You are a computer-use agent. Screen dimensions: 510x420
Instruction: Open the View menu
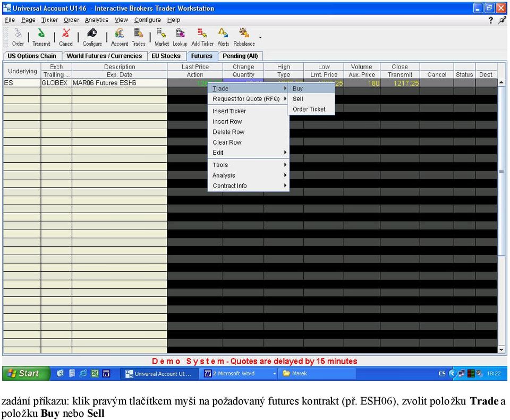[x=121, y=20]
